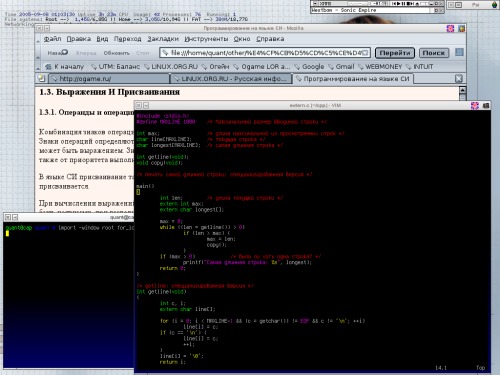This screenshot has height=375, width=500.
Task: Click the new tab icon left of tabs
Action: [x=41, y=78]
